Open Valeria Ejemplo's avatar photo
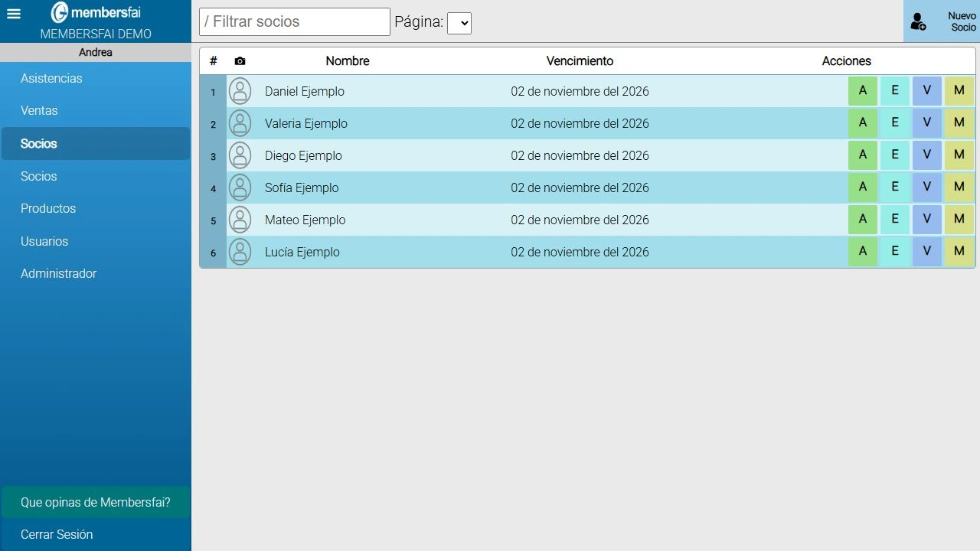Image resolution: width=980 pixels, height=551 pixels. tap(240, 123)
